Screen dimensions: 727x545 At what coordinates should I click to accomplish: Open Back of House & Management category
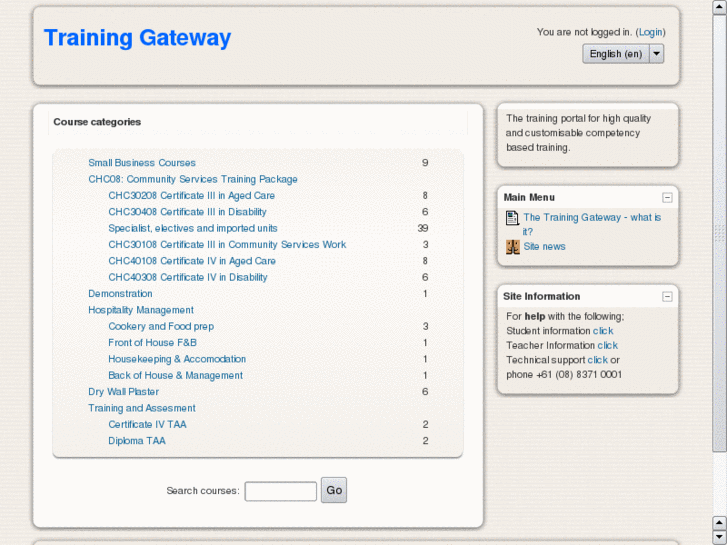[x=175, y=376]
